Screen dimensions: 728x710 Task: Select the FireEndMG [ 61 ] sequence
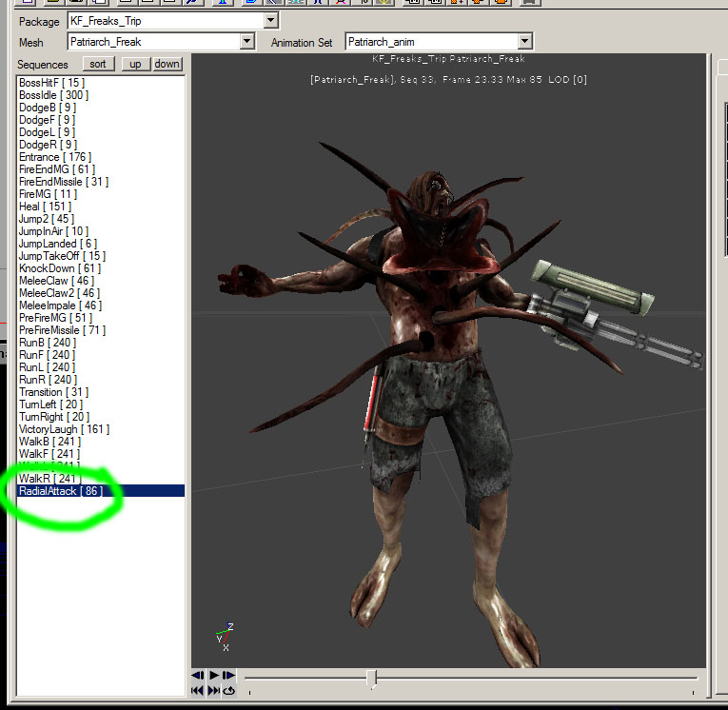point(100,169)
